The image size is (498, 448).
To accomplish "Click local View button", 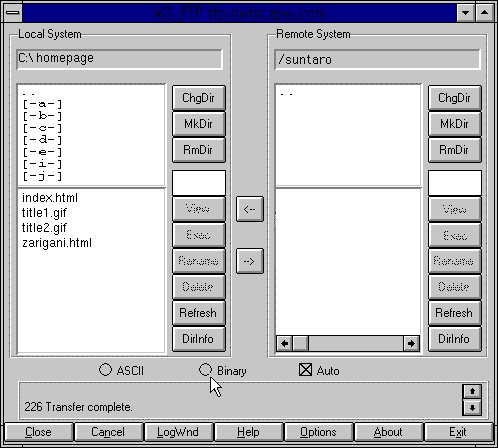I will click(199, 209).
